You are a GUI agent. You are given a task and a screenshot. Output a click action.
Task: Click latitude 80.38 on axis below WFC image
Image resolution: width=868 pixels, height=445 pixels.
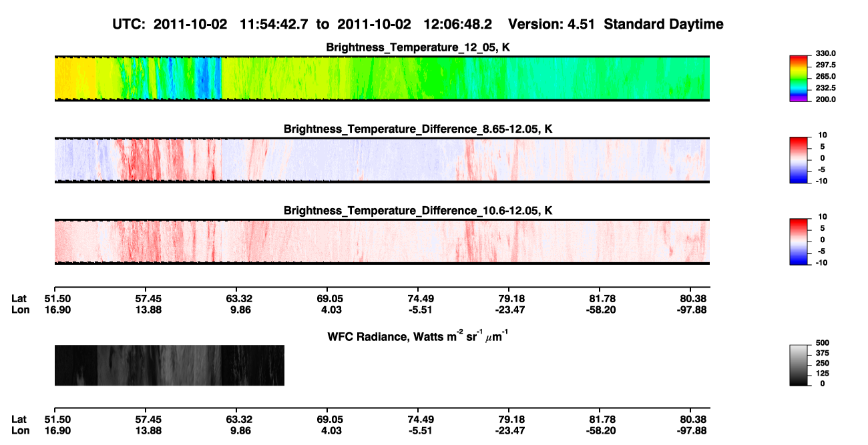692,419
